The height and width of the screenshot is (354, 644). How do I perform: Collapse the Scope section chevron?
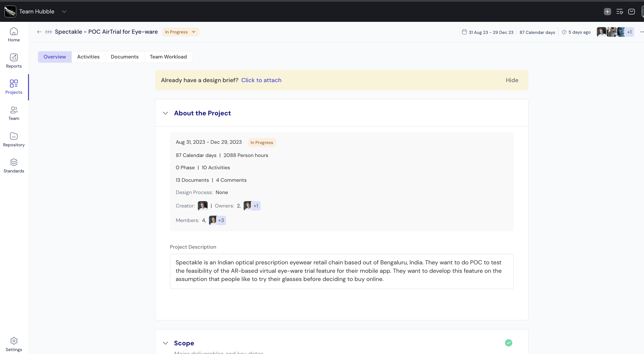tap(165, 343)
